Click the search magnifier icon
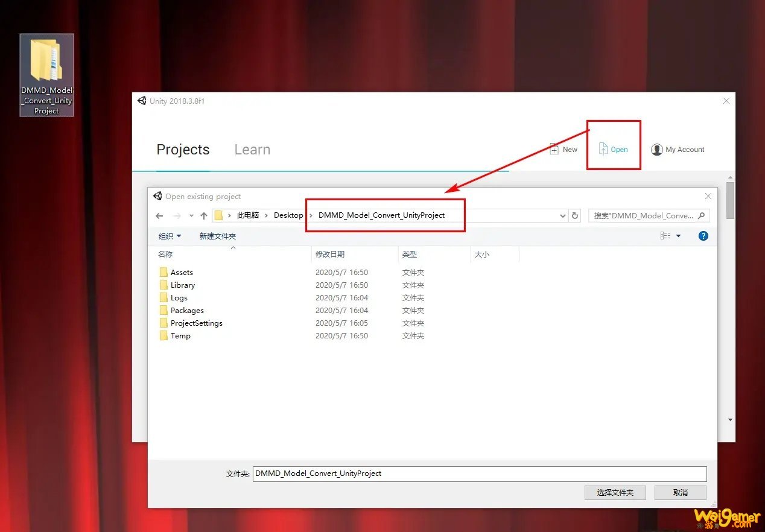Viewport: 765px width, 532px height. pos(701,215)
